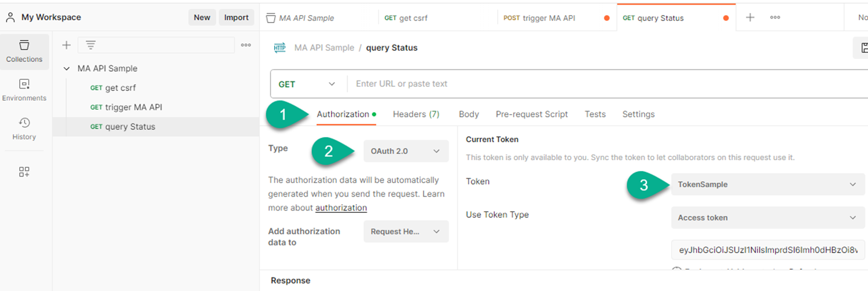Click the My Workspace title
The height and width of the screenshot is (291, 868).
click(x=52, y=17)
